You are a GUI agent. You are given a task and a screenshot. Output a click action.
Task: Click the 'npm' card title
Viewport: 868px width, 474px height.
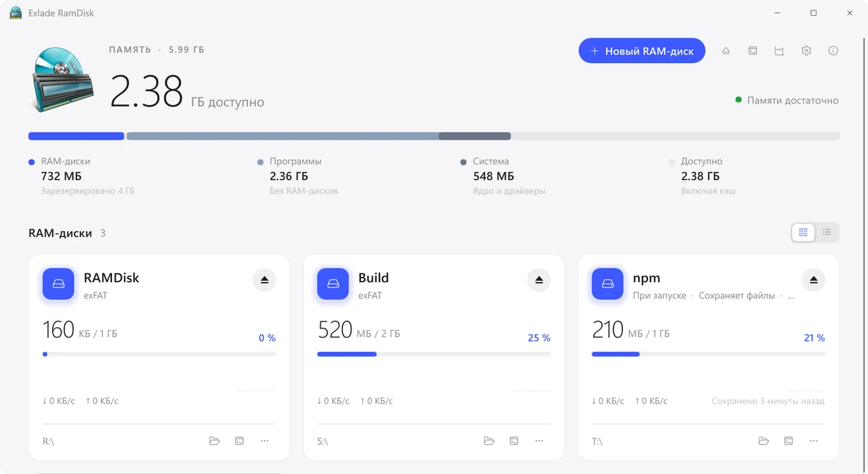click(x=647, y=278)
